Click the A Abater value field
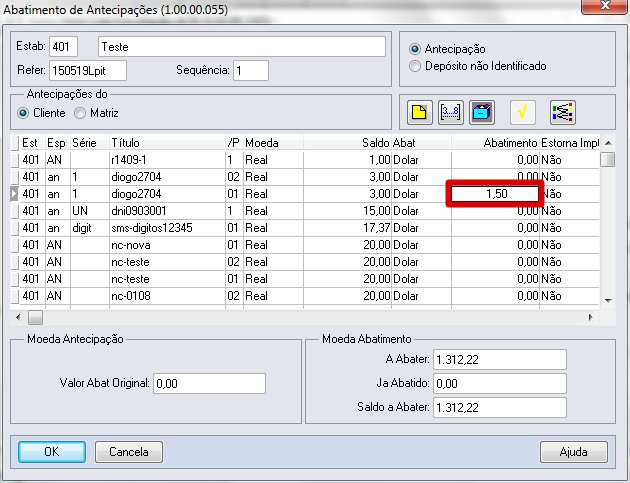Image resolution: width=630 pixels, height=483 pixels. pyautogui.click(x=500, y=359)
